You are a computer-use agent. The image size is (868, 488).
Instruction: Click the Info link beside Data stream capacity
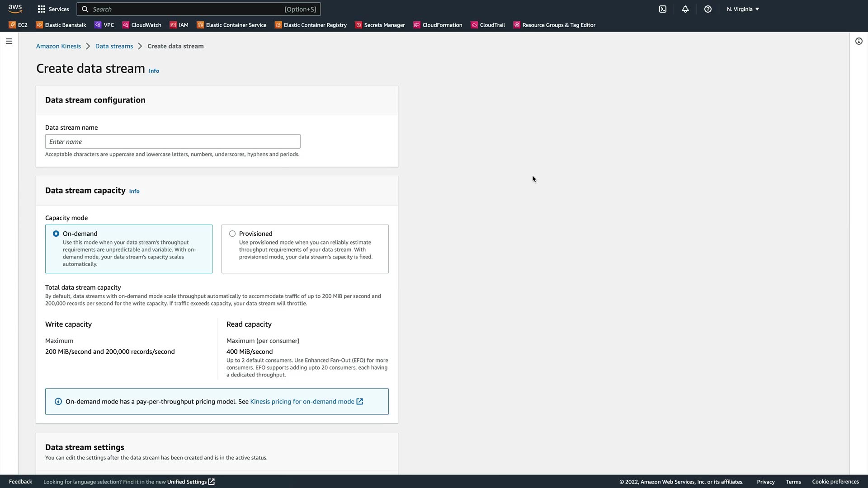click(x=134, y=191)
